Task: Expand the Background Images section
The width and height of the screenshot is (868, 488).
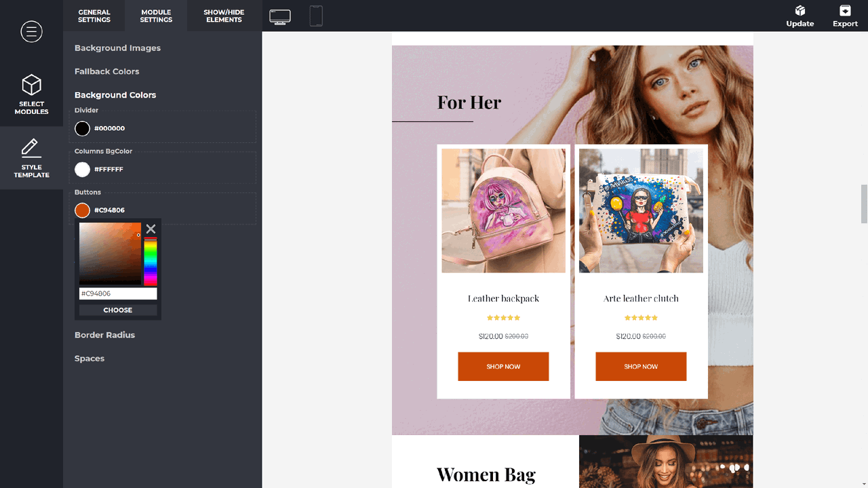Action: coord(117,48)
